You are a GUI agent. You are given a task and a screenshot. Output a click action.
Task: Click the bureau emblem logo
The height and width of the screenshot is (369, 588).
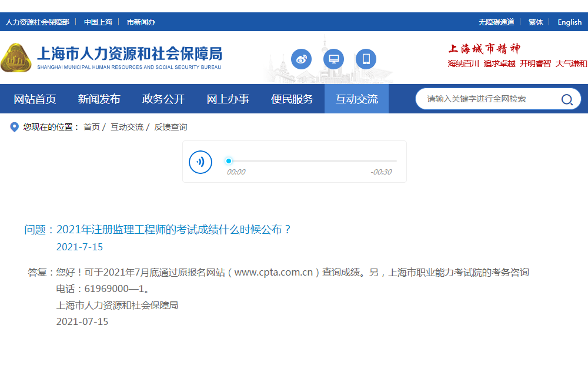pyautogui.click(x=16, y=58)
